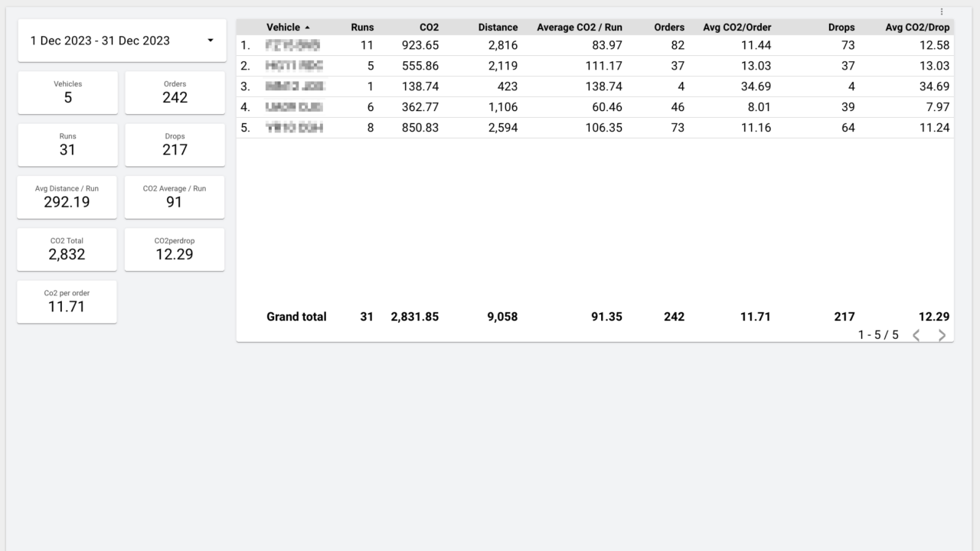Image resolution: width=980 pixels, height=551 pixels.
Task: Click Avg CO2/Drop value 11.24
Action: click(934, 128)
